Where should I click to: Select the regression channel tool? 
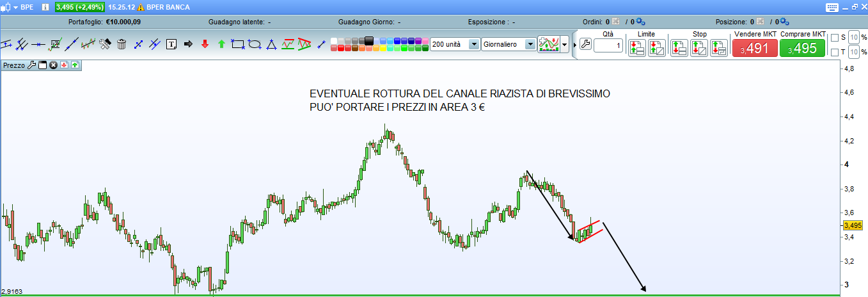point(88,44)
